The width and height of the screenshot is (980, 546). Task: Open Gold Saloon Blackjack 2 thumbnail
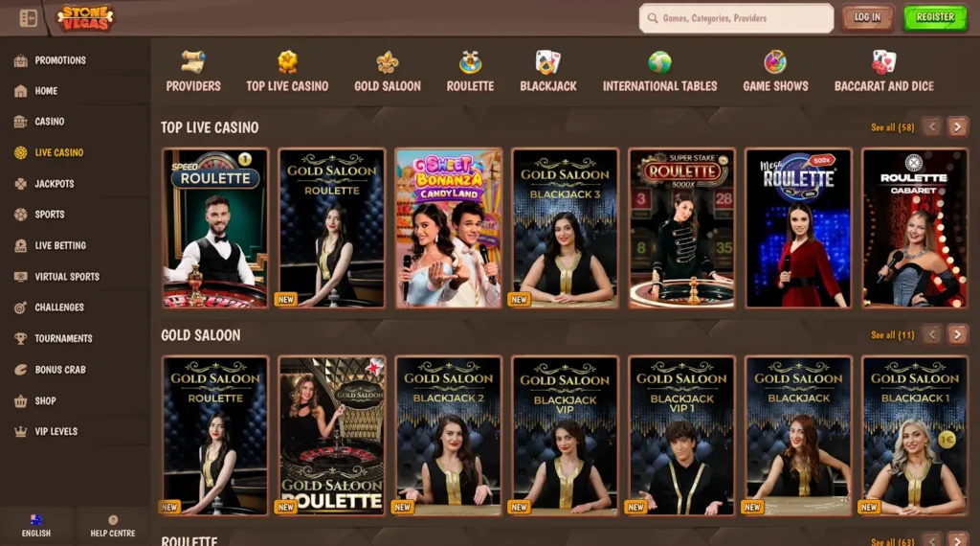[x=448, y=436]
